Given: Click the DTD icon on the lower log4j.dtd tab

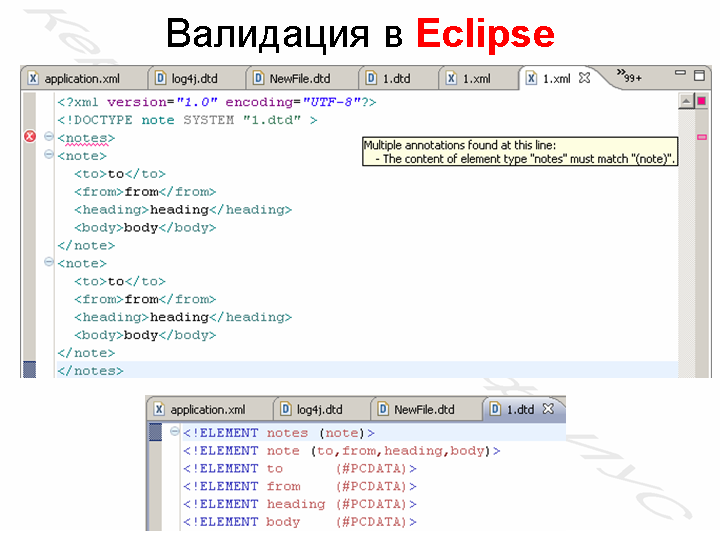Looking at the screenshot, I should (x=286, y=409).
